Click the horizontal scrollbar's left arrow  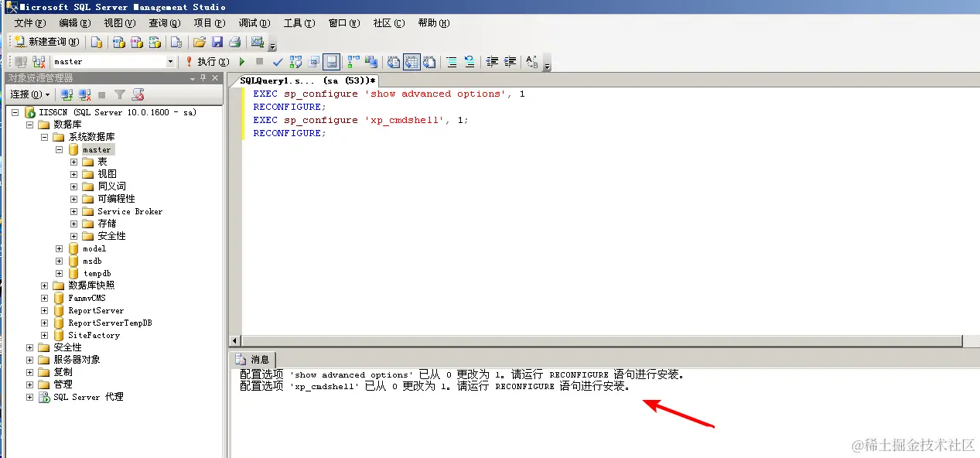point(235,341)
